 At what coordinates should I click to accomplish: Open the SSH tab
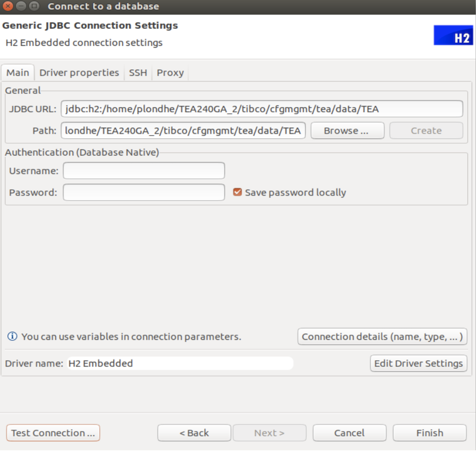pyautogui.click(x=138, y=72)
